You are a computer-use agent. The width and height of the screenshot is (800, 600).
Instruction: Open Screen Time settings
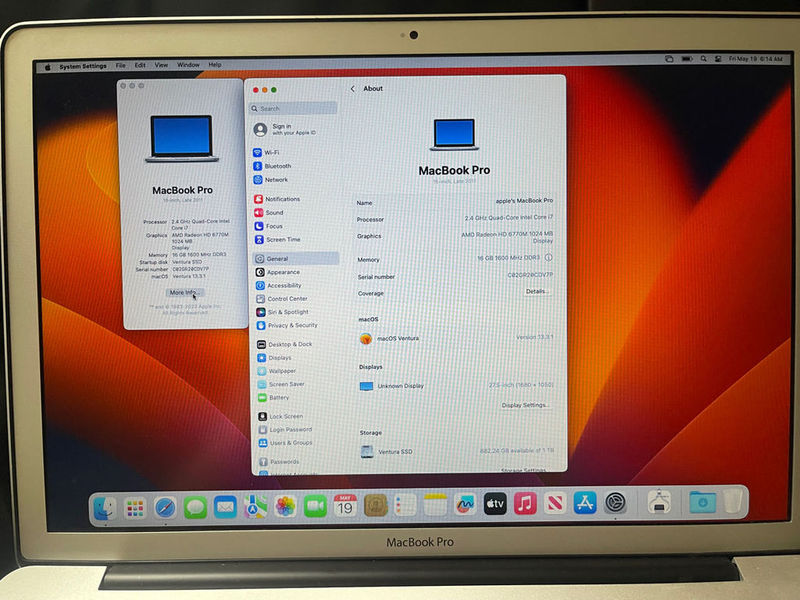coord(278,239)
